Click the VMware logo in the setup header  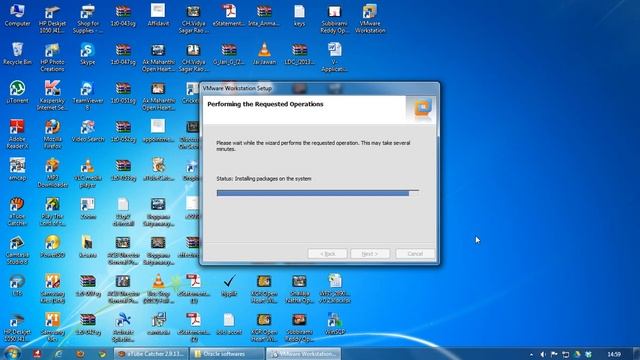(422, 109)
